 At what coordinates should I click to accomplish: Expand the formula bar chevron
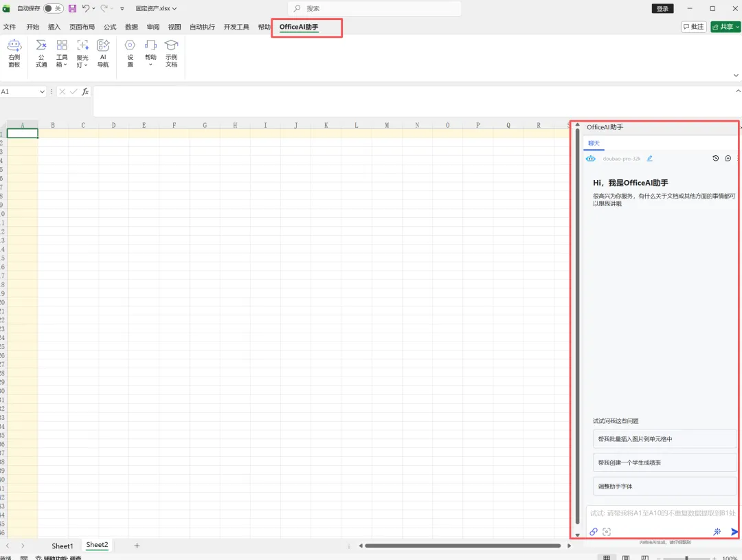click(x=738, y=91)
